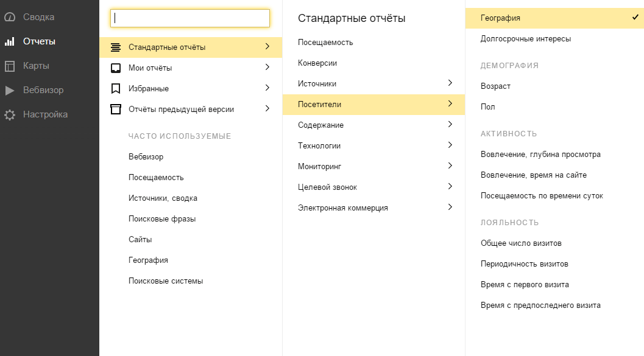Focus the report search input field
Screen dimensions: 644x356
[190, 18]
